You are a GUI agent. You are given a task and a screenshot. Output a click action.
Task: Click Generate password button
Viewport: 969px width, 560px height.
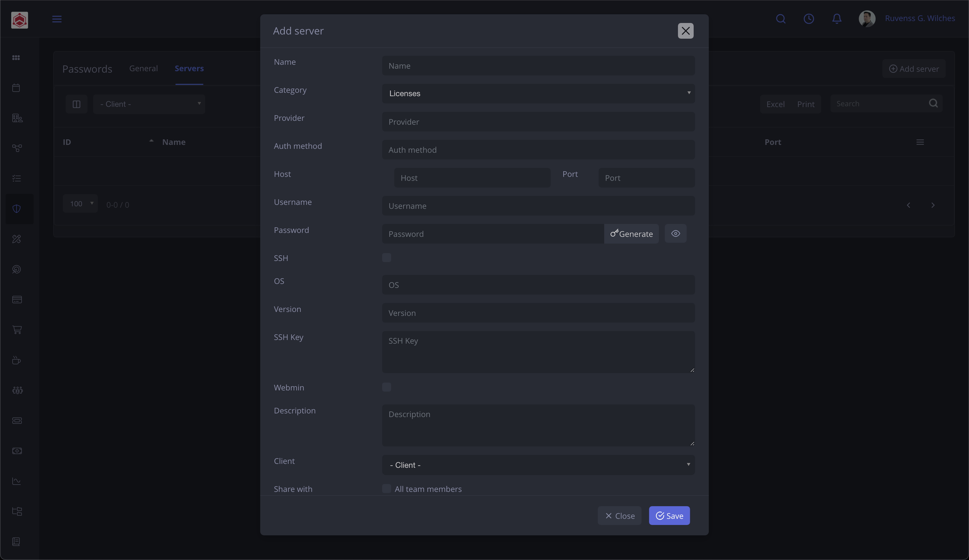coord(631,234)
